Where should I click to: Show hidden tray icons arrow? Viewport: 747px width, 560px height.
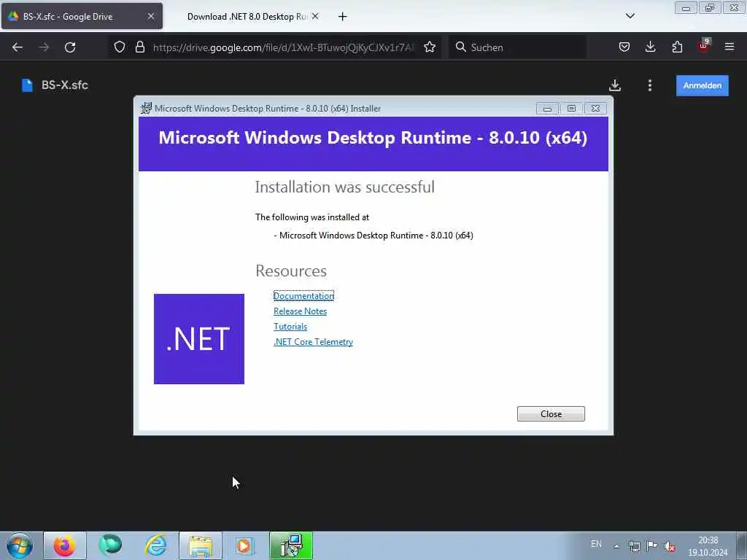(616, 546)
